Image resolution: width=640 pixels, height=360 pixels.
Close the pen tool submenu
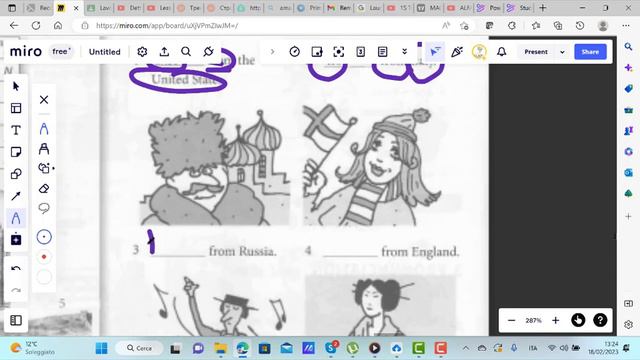click(x=44, y=100)
